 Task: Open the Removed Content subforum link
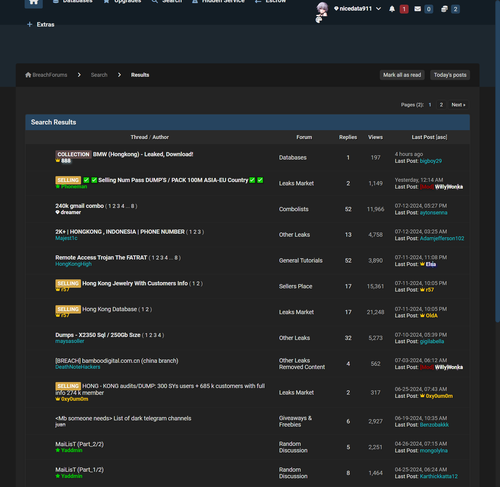[302, 367]
